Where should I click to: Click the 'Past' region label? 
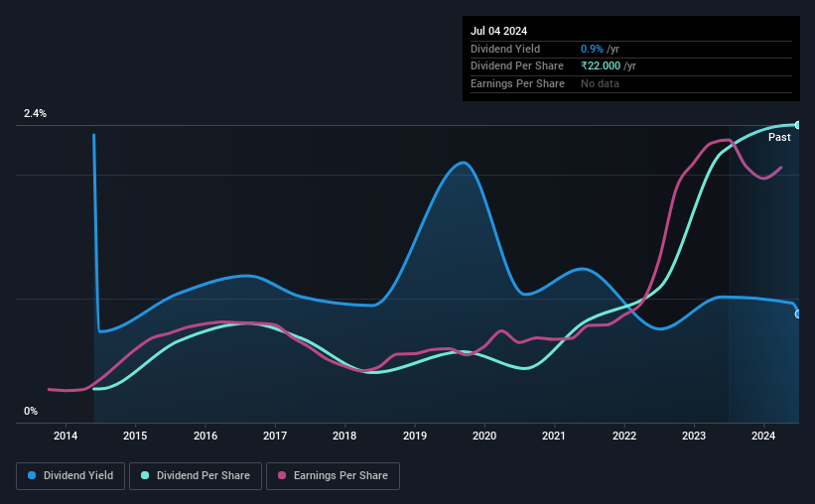pos(779,137)
